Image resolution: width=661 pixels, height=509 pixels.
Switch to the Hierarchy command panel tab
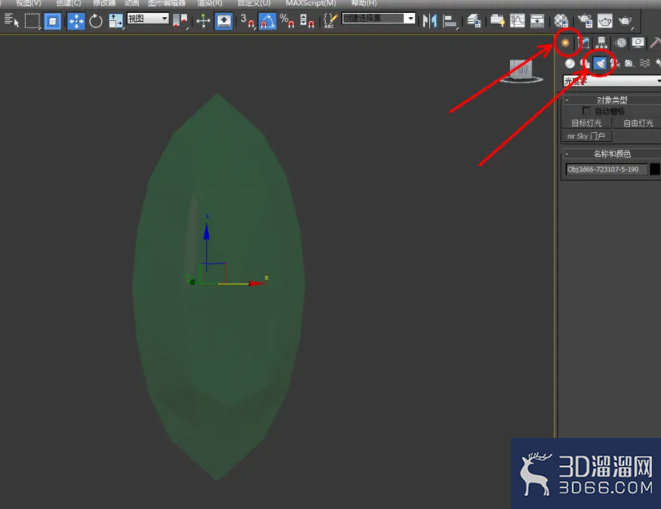[x=602, y=43]
